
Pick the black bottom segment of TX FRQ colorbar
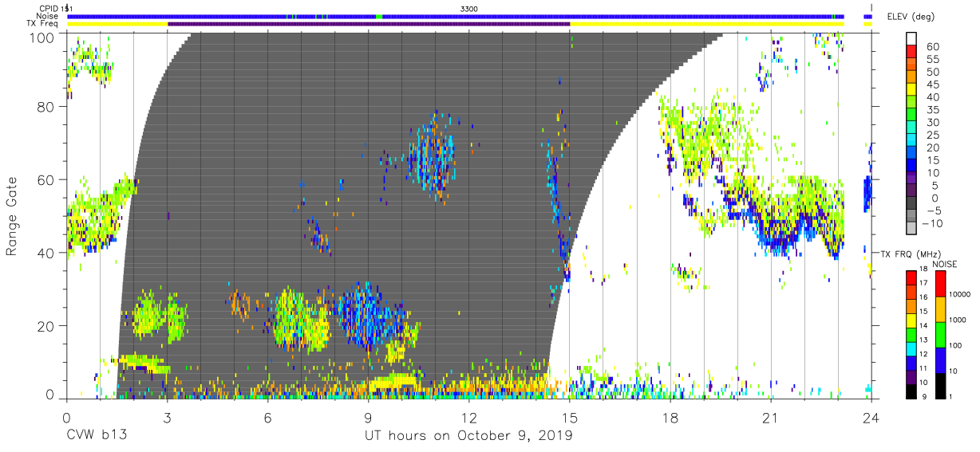pos(911,391)
